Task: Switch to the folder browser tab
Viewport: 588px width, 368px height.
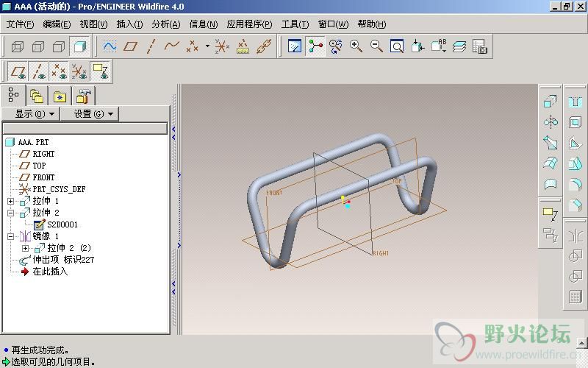Action: 37,97
